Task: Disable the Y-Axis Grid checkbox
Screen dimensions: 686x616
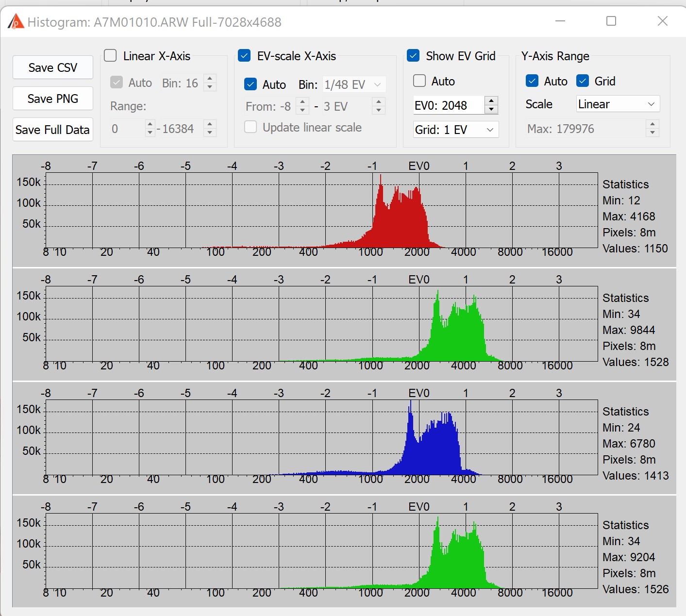Action: (583, 81)
